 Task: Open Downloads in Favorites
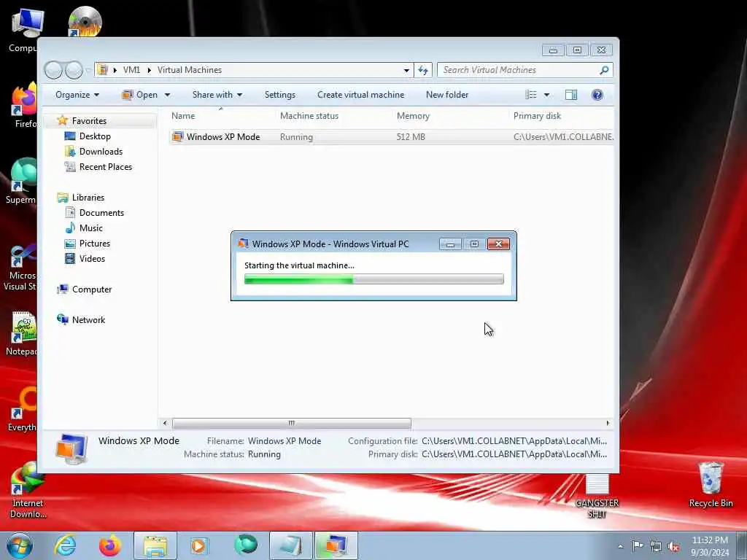[x=101, y=152]
